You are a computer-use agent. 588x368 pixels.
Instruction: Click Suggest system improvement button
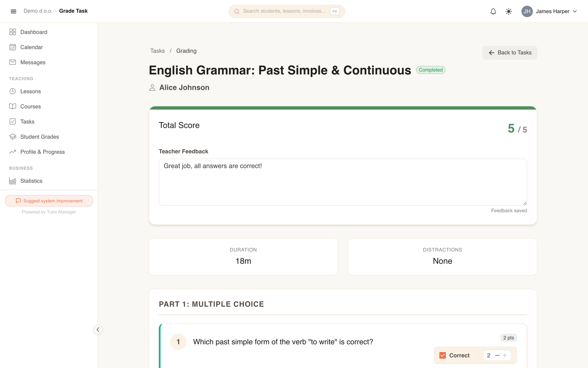click(x=49, y=201)
